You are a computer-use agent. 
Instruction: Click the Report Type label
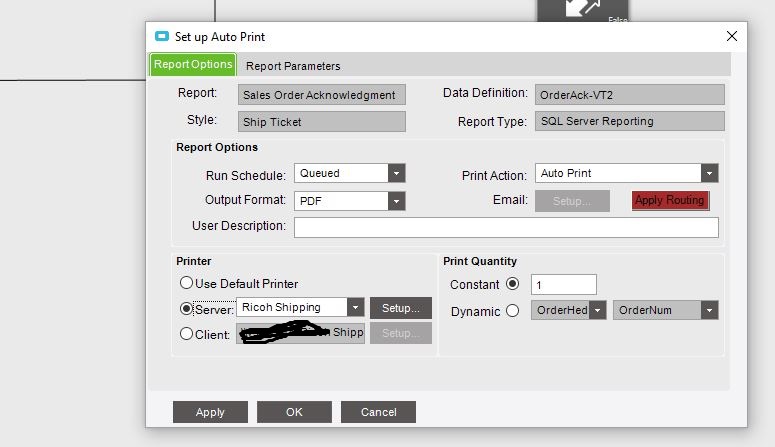(492, 122)
